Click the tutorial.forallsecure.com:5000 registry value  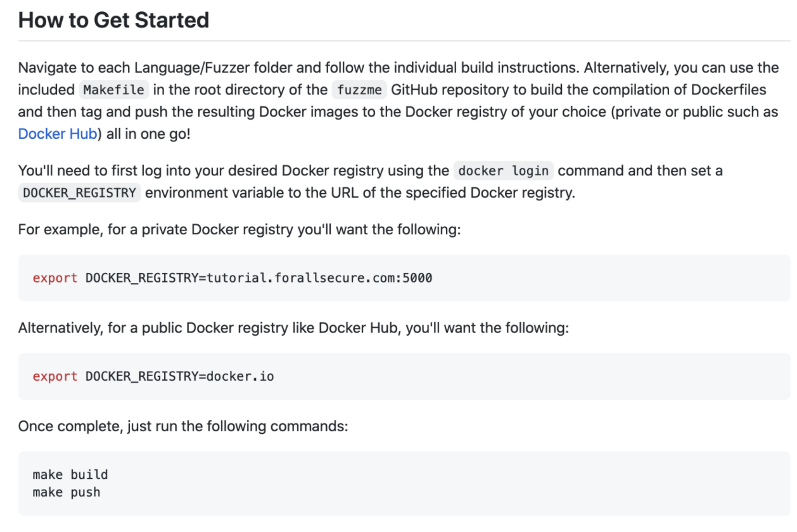pyautogui.click(x=319, y=277)
